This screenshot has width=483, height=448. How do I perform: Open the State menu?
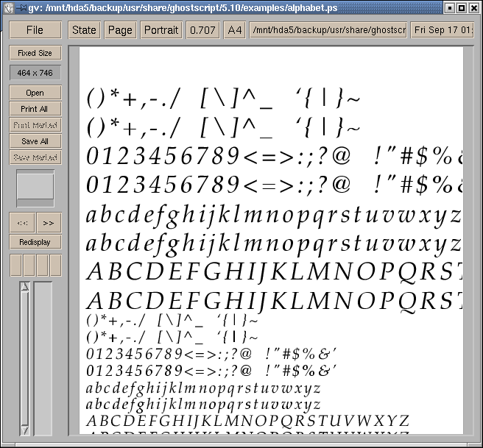point(84,30)
